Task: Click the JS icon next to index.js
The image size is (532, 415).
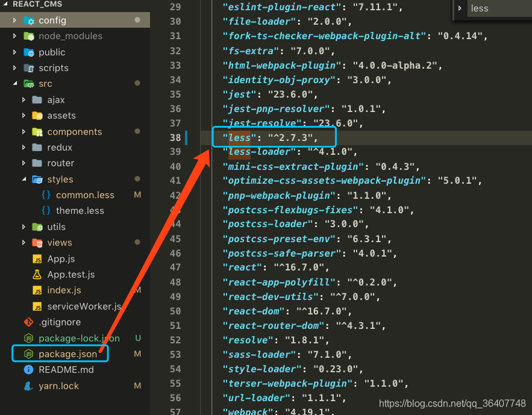Action: [37, 290]
